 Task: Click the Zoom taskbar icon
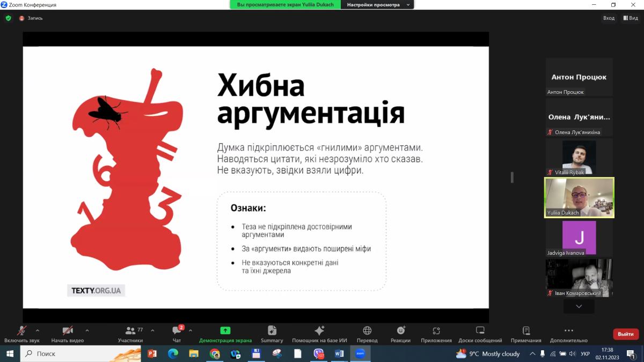coord(360,353)
